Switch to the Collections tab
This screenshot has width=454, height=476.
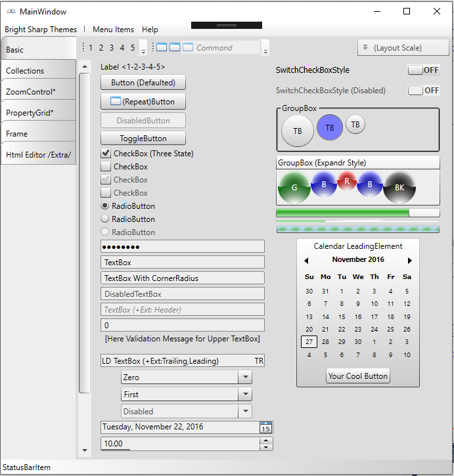(38, 71)
